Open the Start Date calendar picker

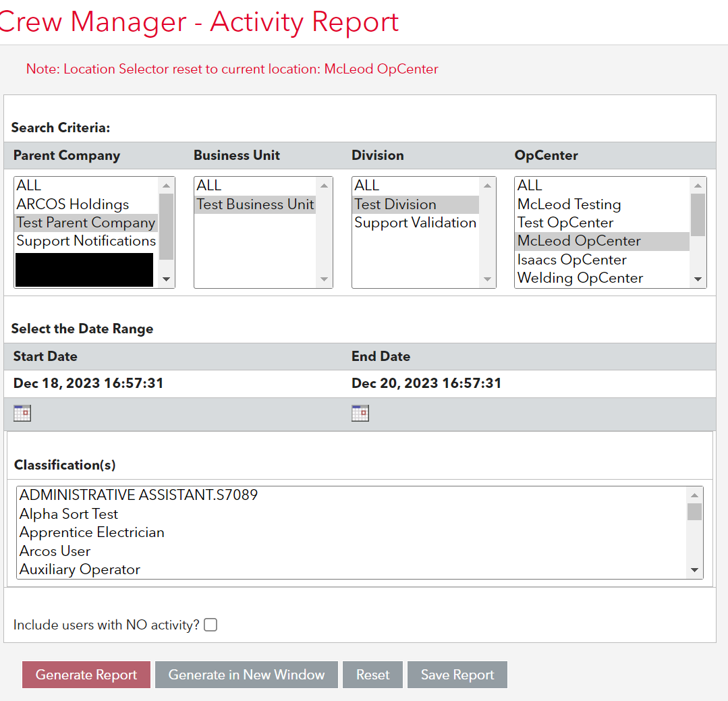tap(22, 412)
